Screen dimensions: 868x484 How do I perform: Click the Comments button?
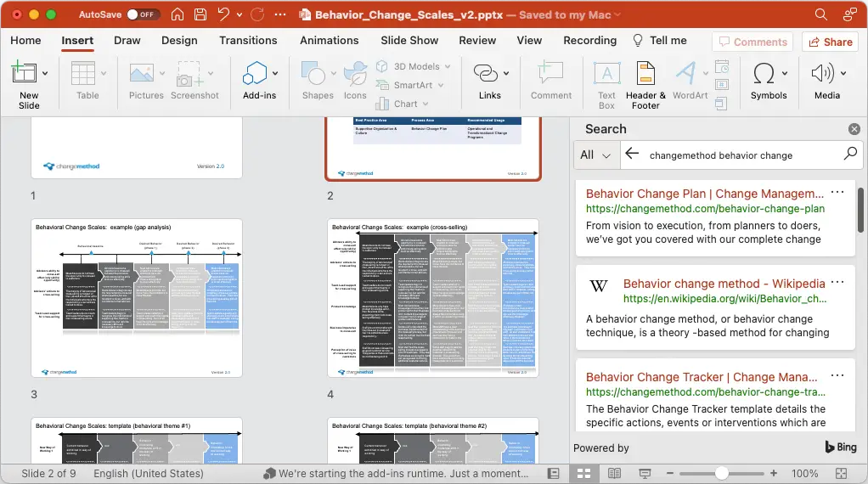752,42
